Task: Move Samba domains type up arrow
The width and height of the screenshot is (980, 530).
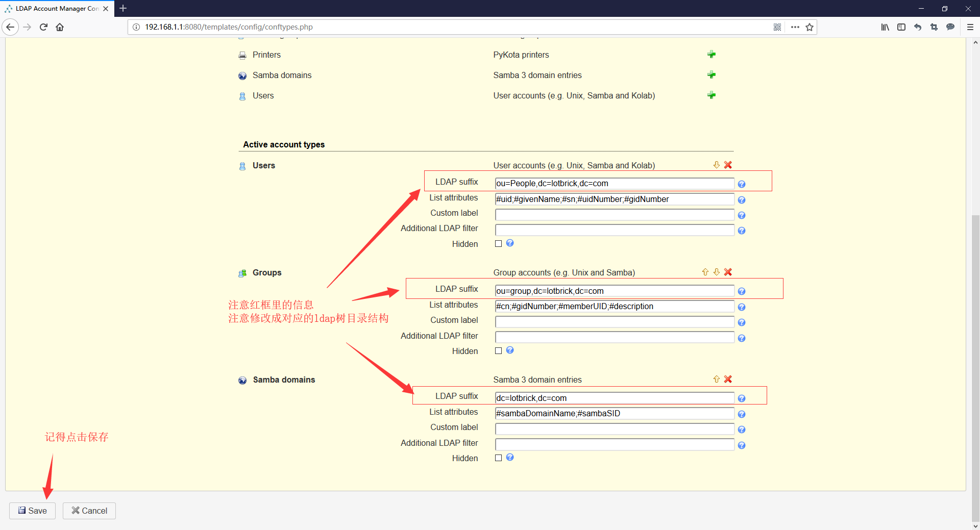Action: click(717, 379)
